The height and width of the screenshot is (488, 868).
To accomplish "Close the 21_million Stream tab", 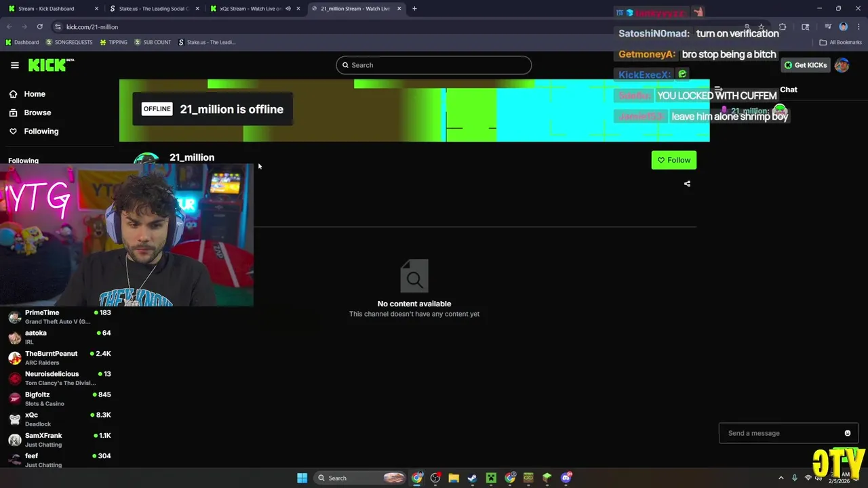I will pos(399,9).
